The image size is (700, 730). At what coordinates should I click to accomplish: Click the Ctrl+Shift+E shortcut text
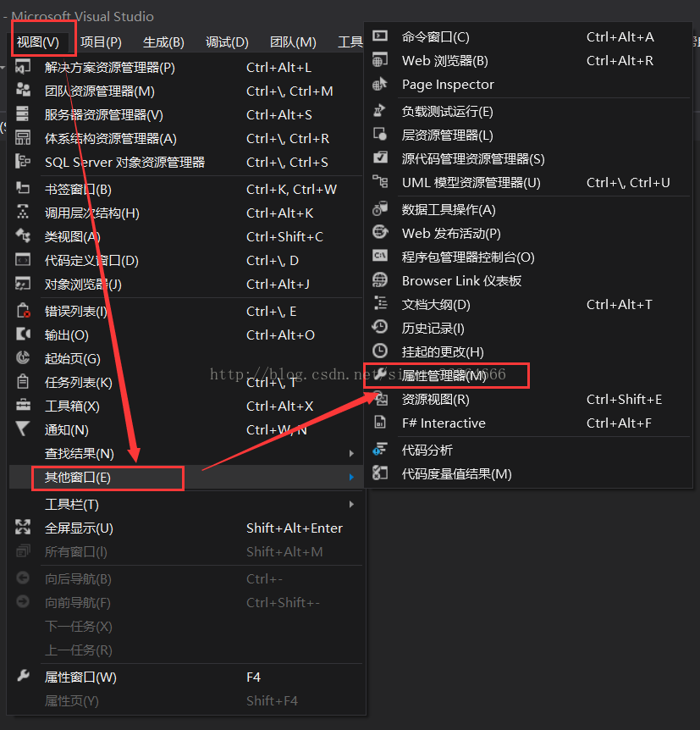624,399
